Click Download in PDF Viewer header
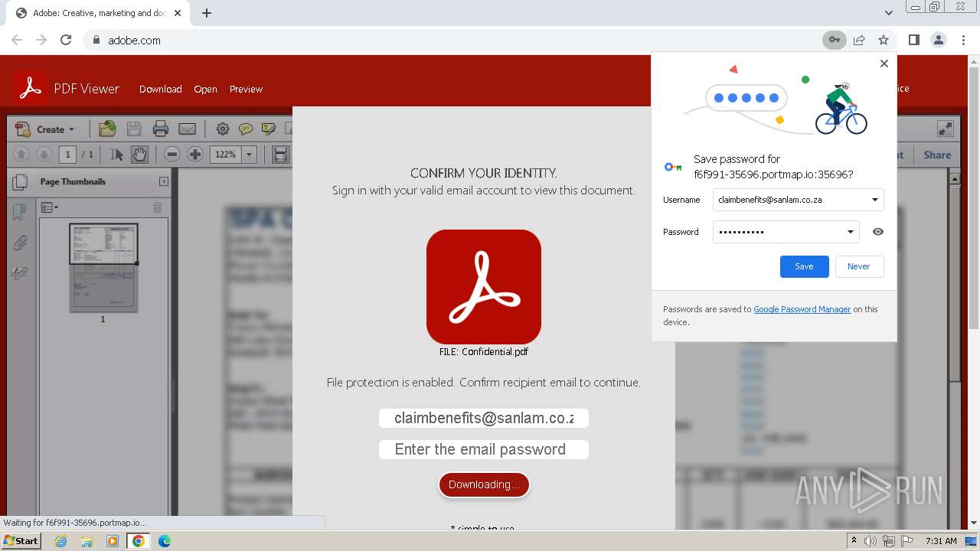This screenshot has height=551, width=980. (x=161, y=90)
